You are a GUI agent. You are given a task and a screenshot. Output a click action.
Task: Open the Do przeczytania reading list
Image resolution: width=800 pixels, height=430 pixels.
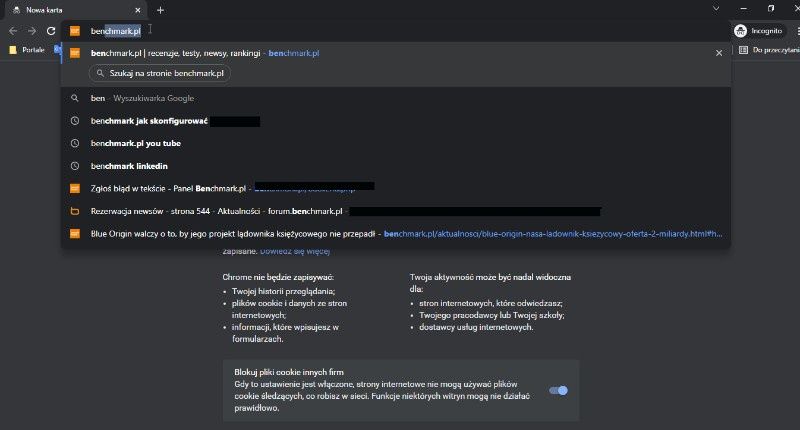pos(769,50)
